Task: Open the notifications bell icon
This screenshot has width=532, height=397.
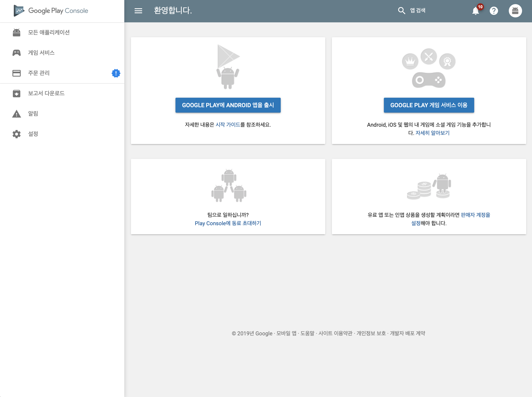Action: pos(475,11)
